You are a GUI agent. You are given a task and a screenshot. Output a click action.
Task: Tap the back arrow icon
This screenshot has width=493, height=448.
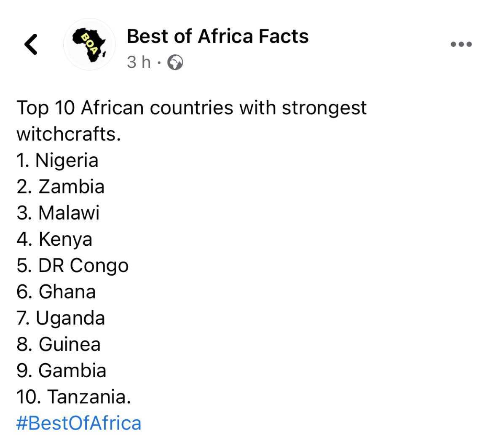click(31, 44)
